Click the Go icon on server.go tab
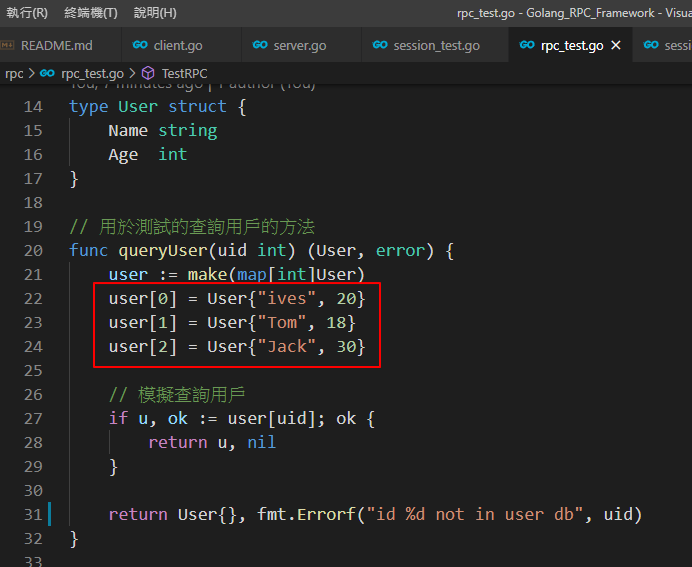Image resolution: width=692 pixels, height=567 pixels. pos(260,45)
